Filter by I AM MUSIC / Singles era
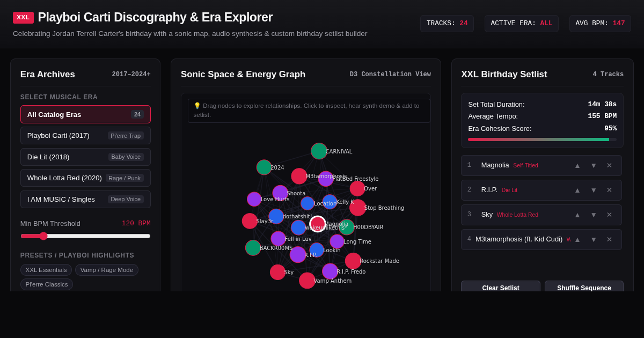Image resolution: width=644 pixels, height=338 pixels. 85,199
